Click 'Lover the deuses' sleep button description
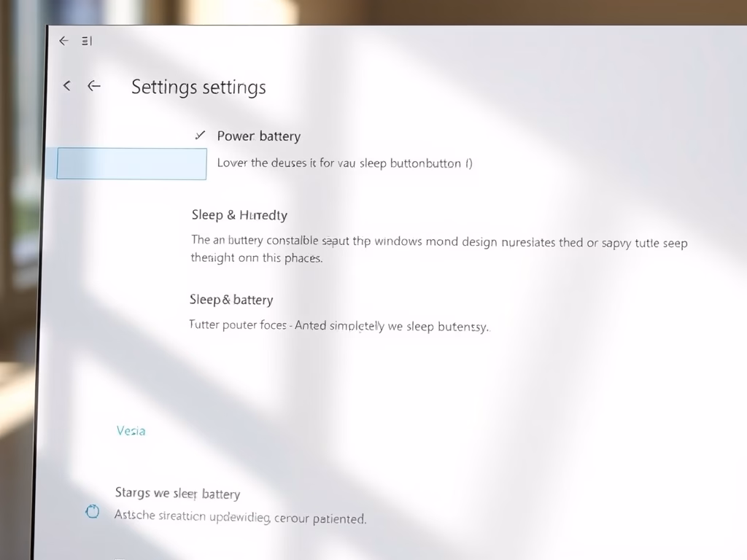Screen dimensions: 747x560 (x=344, y=163)
